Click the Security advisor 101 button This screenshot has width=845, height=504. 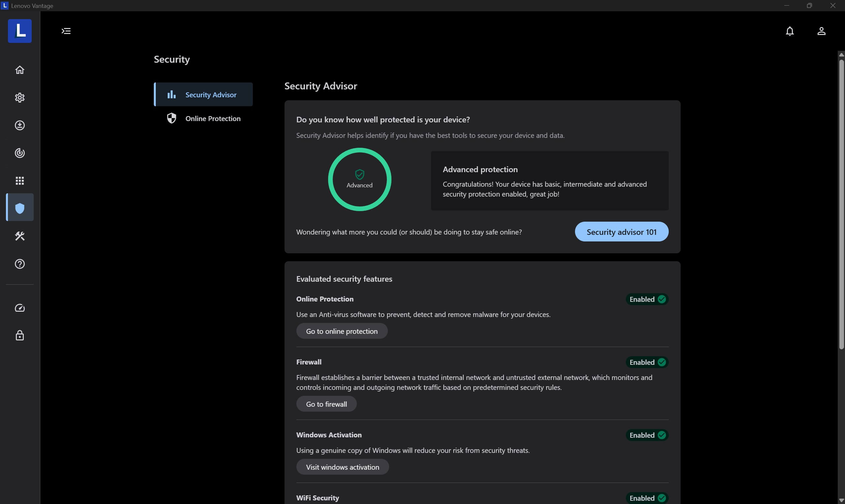click(x=621, y=232)
